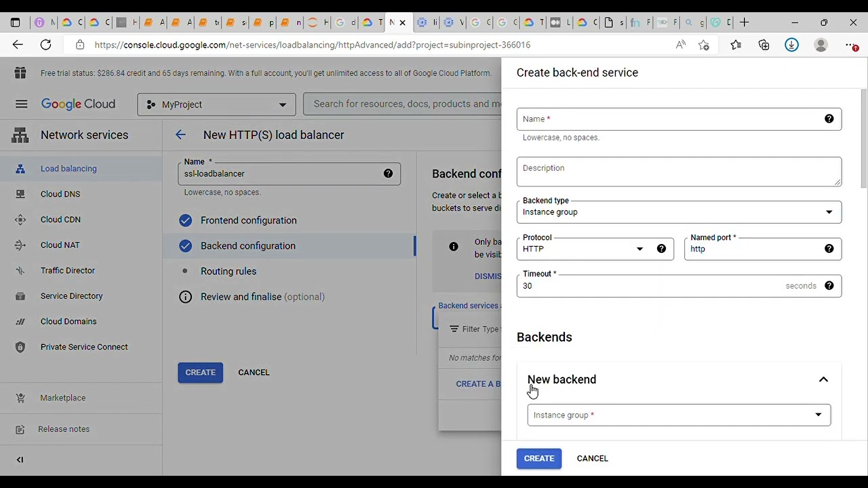Click the load balancer CANCEL button
Image resolution: width=868 pixels, height=488 pixels.
point(254,372)
